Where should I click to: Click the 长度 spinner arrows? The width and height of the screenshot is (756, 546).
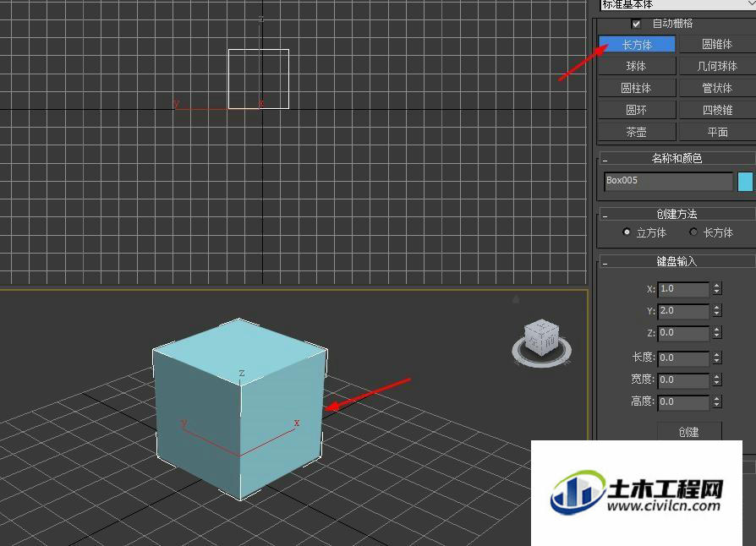click(x=717, y=358)
